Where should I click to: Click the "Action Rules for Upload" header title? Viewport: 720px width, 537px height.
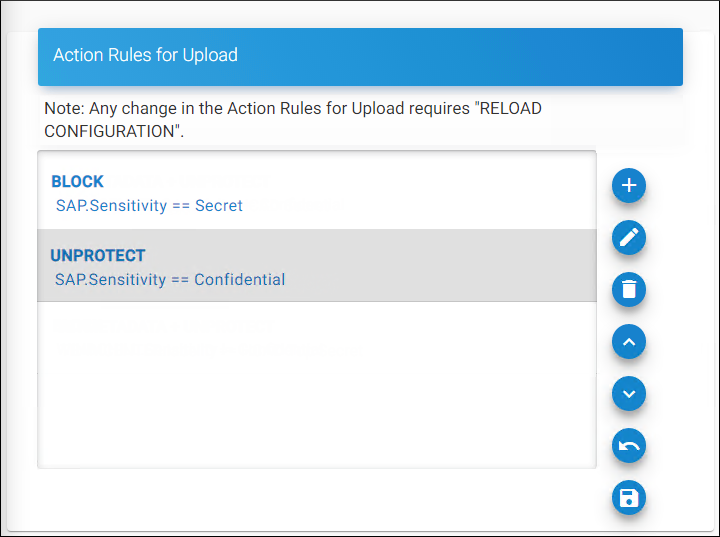pos(146,55)
